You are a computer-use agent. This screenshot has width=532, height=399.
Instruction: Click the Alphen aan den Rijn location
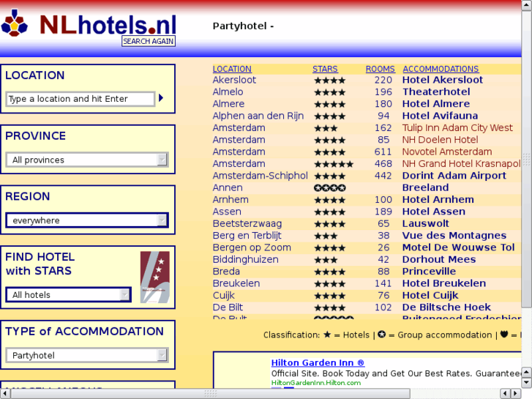258,116
